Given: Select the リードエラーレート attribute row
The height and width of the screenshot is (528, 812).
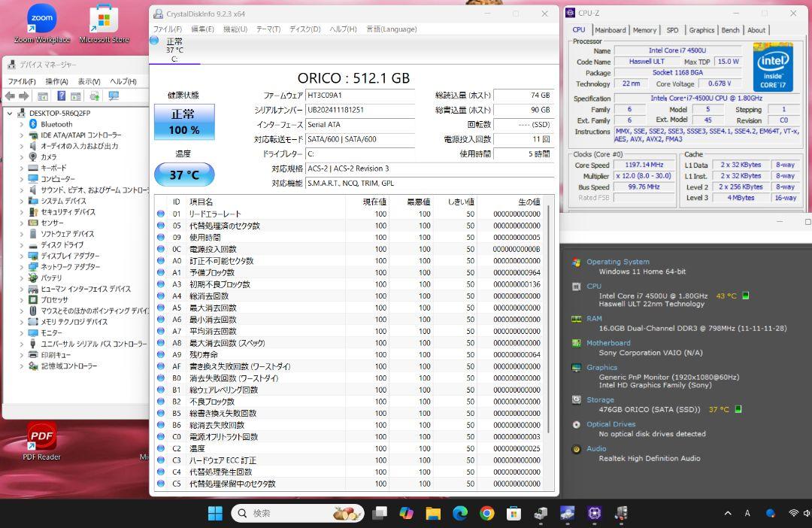Looking at the screenshot, I should (350, 214).
